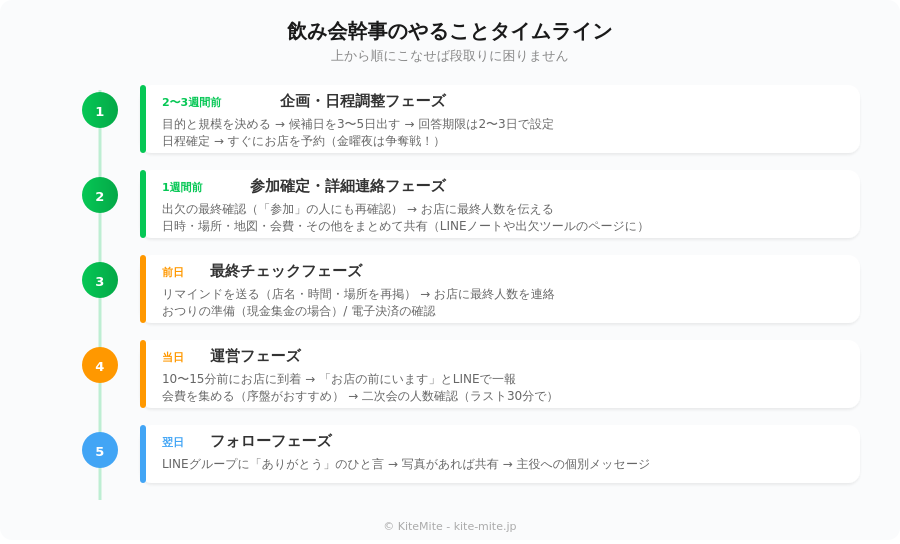Click the main title 飲み会幹事のやることタイムライン

(450, 31)
